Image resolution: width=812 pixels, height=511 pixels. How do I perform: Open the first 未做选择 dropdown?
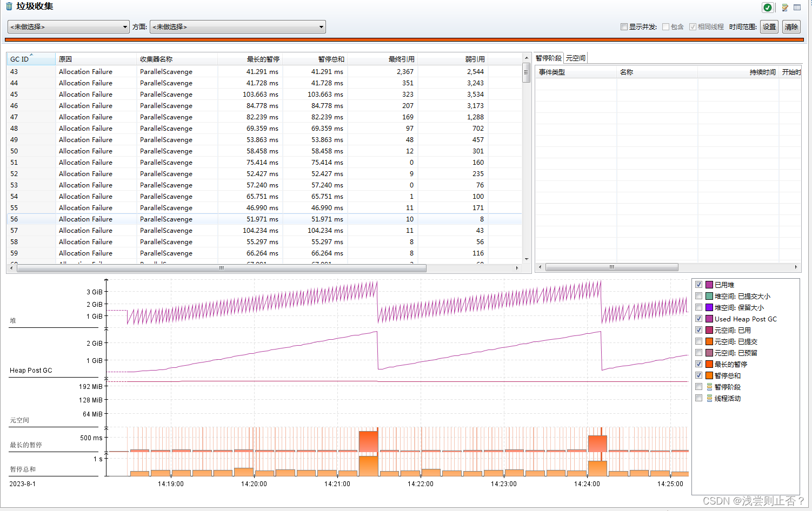(x=68, y=26)
